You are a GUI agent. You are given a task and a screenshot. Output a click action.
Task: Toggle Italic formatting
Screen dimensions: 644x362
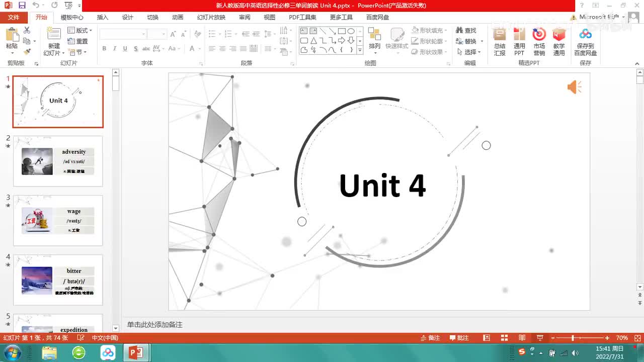pyautogui.click(x=115, y=49)
